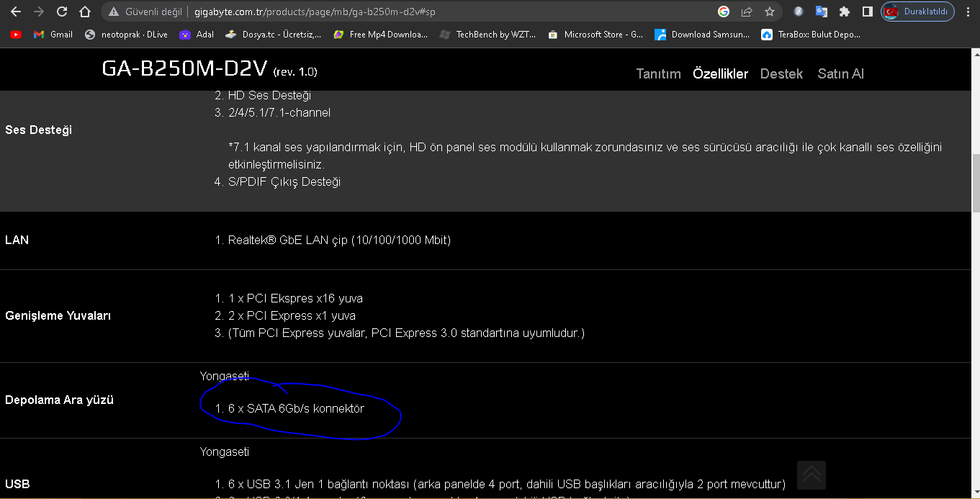Image resolution: width=980 pixels, height=499 pixels.
Task: Click the 'LAN' row label
Action: click(x=17, y=240)
